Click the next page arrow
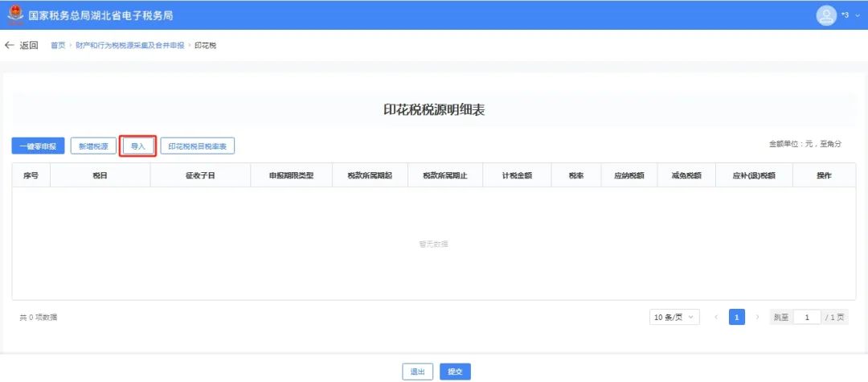Viewport: 868px width, 382px height. point(757,317)
